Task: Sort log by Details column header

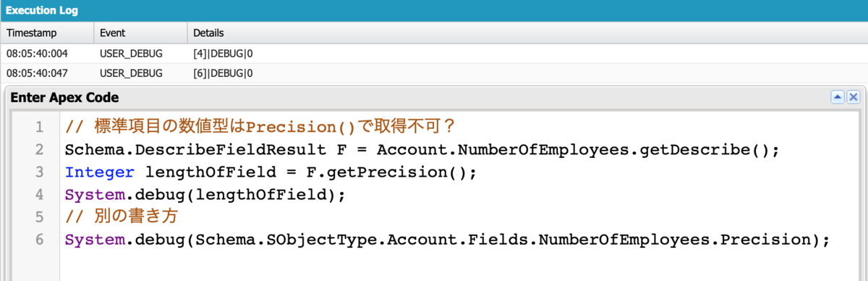Action: click(527, 33)
